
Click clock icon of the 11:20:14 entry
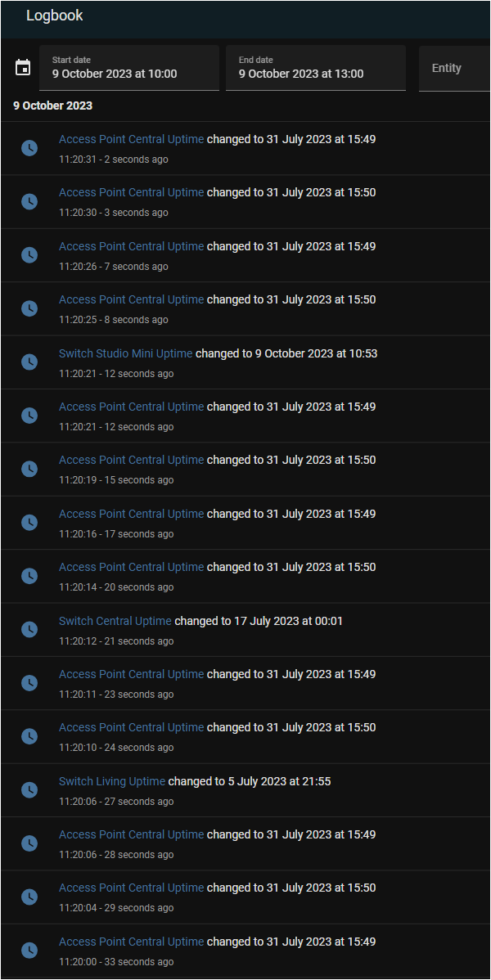coord(29,576)
